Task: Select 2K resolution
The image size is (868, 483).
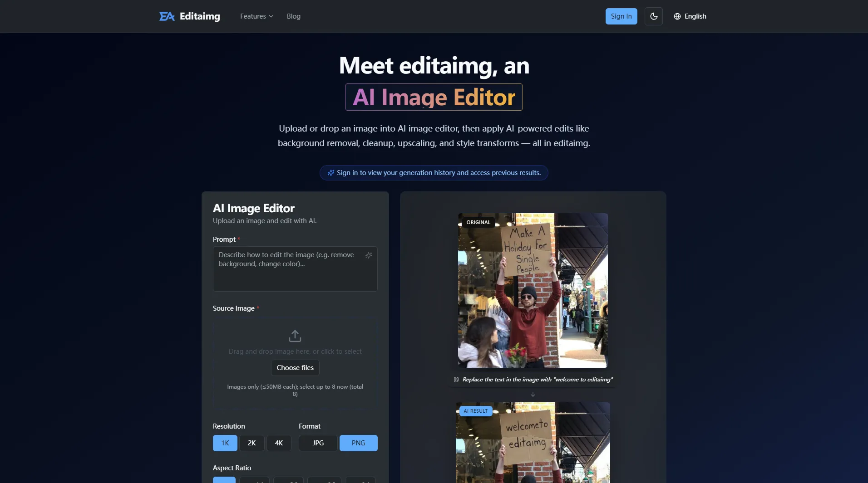Action: point(252,443)
